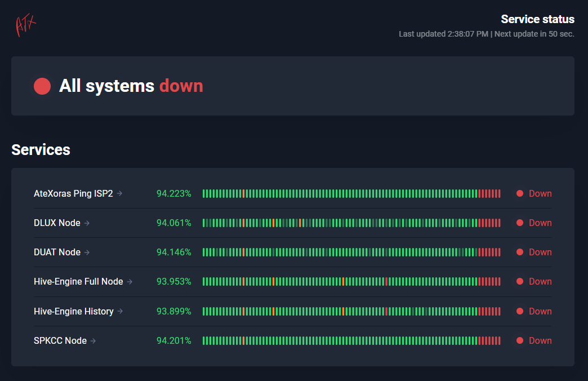
Task: Click the red ATX logo
Action: click(26, 25)
